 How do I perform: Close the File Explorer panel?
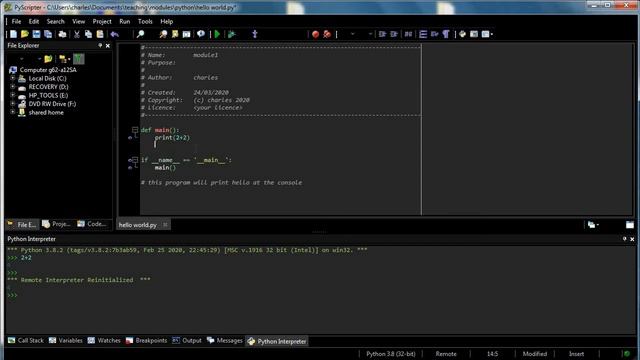[108, 46]
